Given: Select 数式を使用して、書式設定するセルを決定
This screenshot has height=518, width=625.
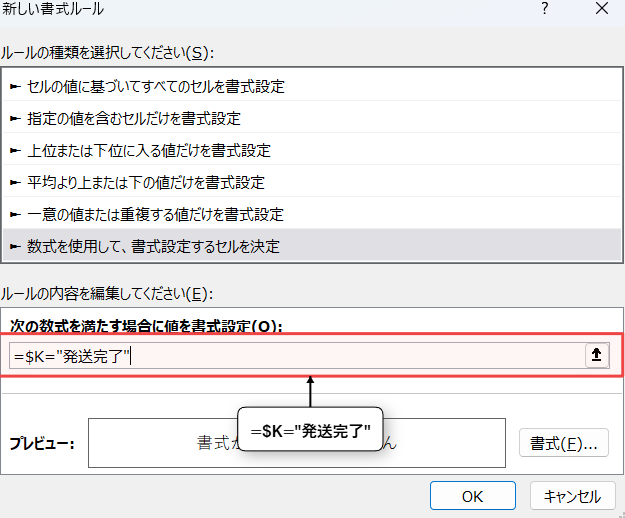Looking at the screenshot, I should point(153,246).
